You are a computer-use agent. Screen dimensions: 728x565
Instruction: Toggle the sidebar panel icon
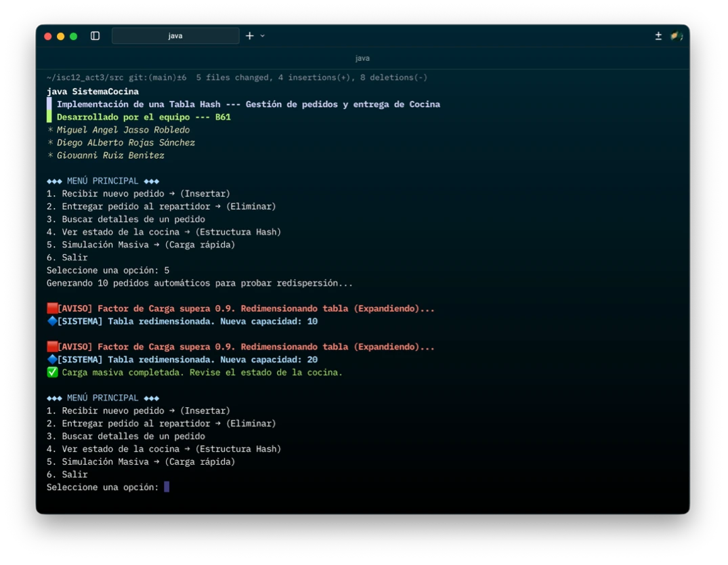(x=95, y=36)
